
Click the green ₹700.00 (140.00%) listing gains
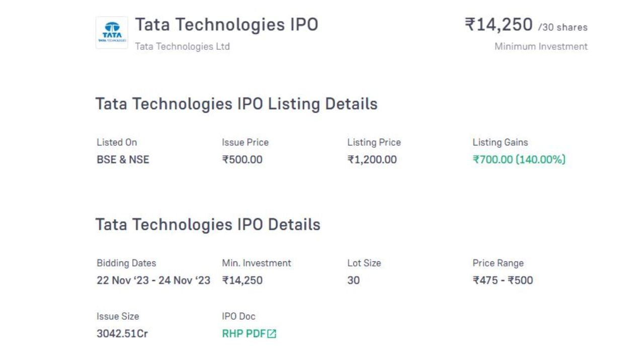519,160
